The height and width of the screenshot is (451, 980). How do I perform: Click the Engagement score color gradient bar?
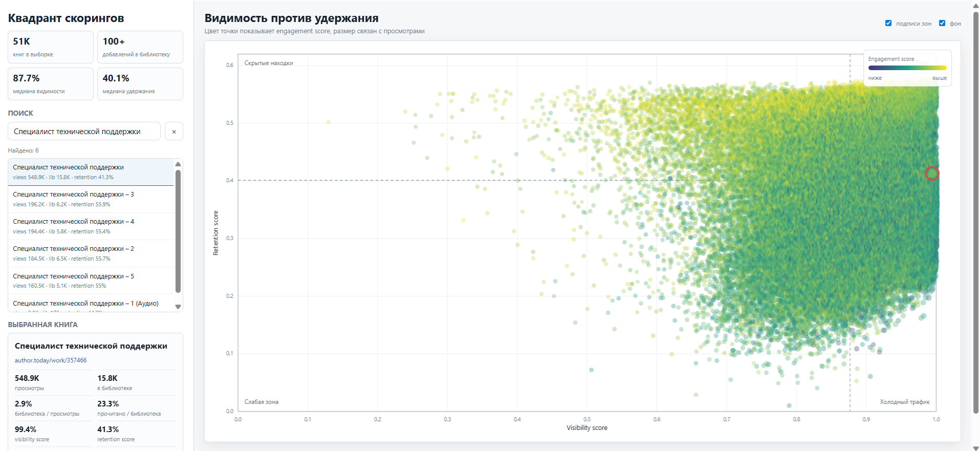pyautogui.click(x=907, y=68)
